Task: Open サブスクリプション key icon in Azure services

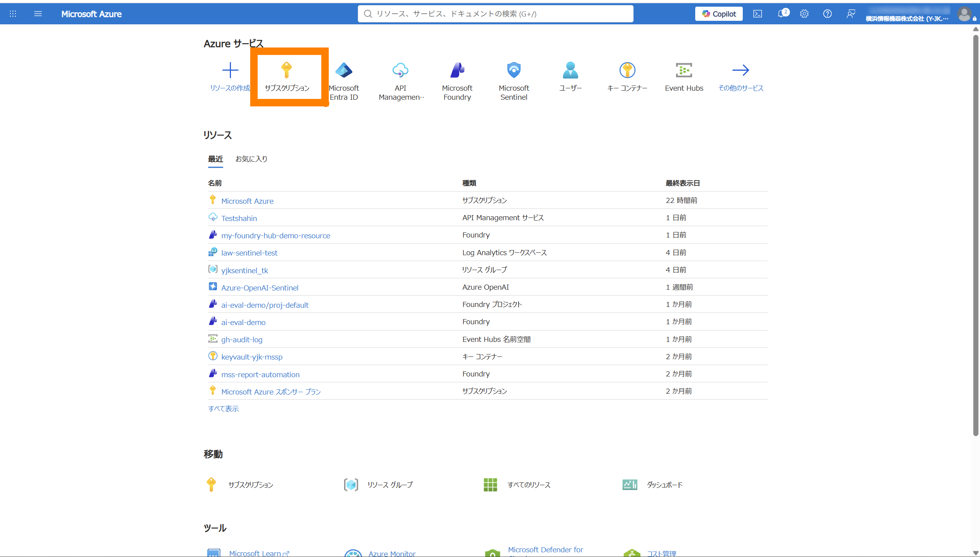Action: [287, 70]
